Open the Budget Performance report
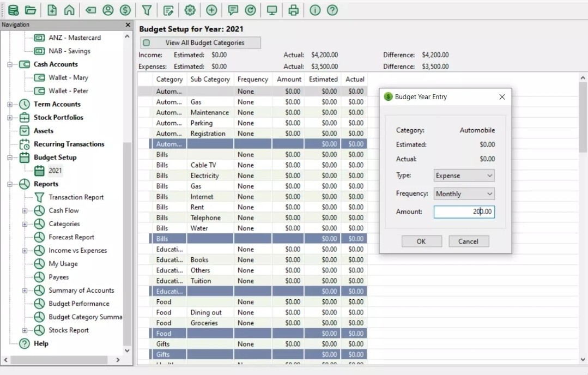 (x=79, y=304)
